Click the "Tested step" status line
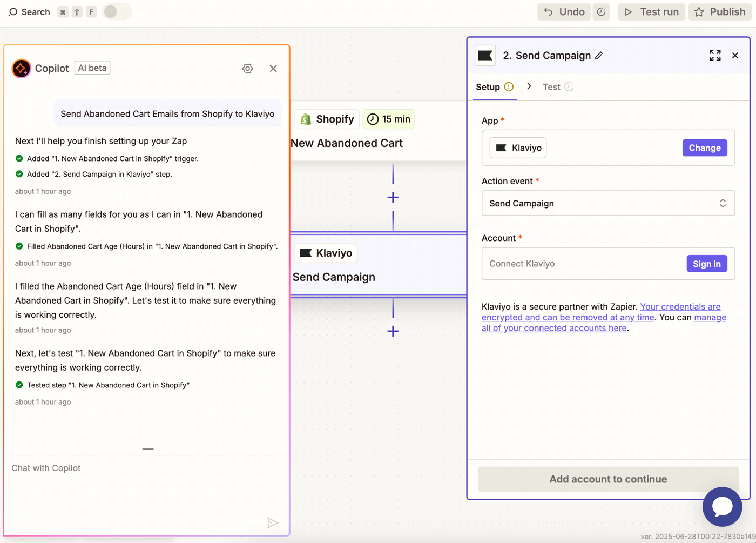This screenshot has width=756, height=543. 108,385
